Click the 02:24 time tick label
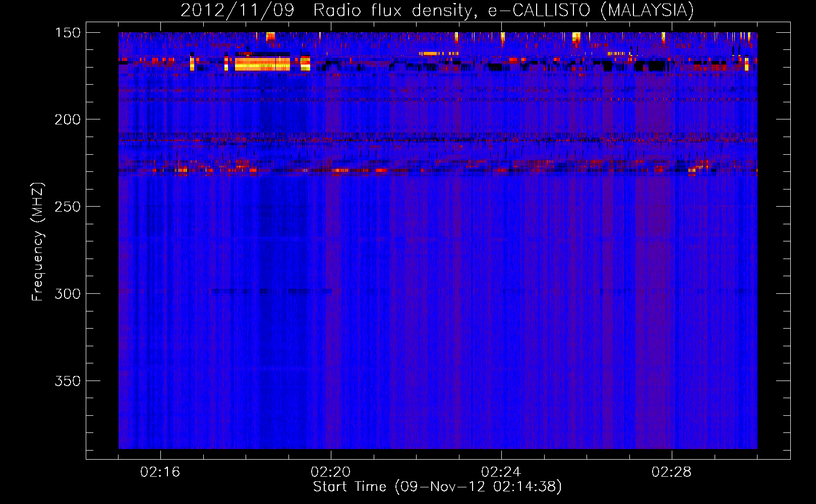 pyautogui.click(x=501, y=472)
